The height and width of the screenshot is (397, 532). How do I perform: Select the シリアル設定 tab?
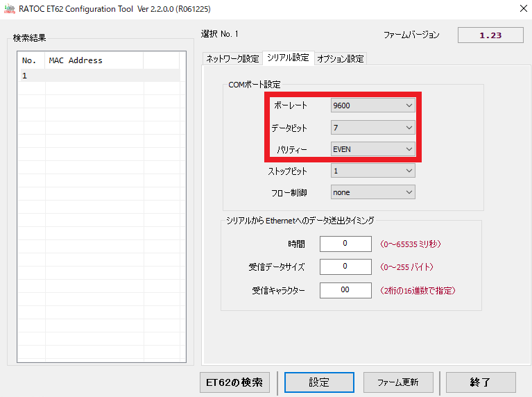coord(288,58)
